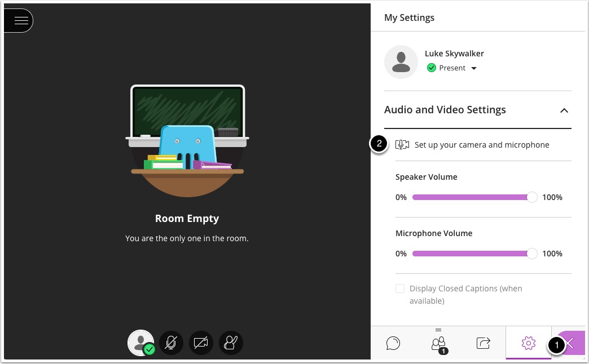Raise your hand
This screenshot has height=364, width=589.
click(x=231, y=343)
